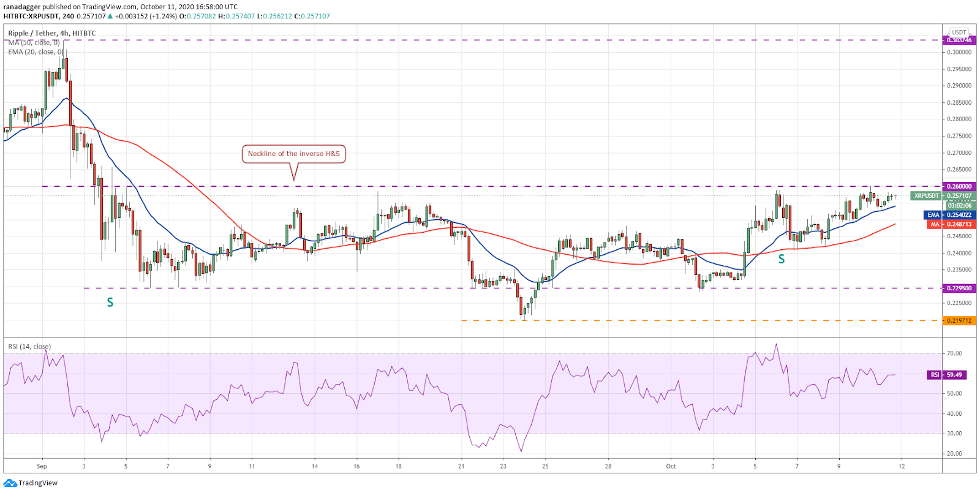Click the '28' date on time axis
Screen dimensions: 980x493
(608, 466)
